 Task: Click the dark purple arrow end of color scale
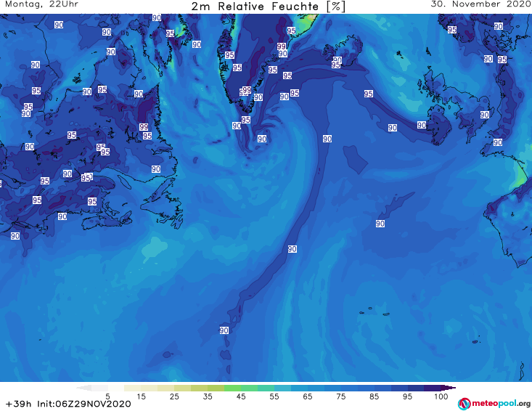[449, 388]
